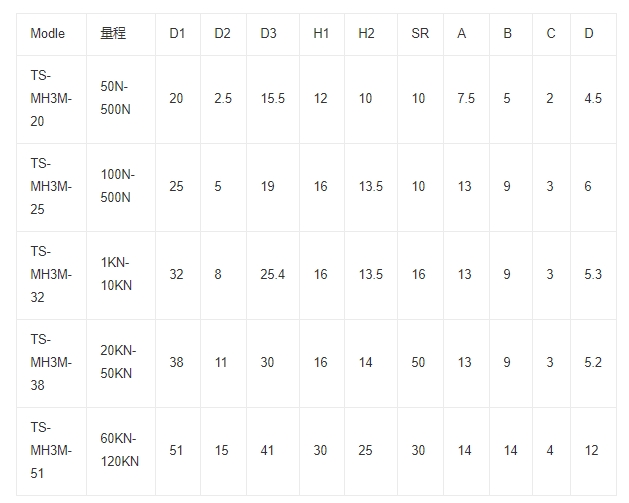Click the 50 value in SR column
The width and height of the screenshot is (629, 503).
click(418, 363)
